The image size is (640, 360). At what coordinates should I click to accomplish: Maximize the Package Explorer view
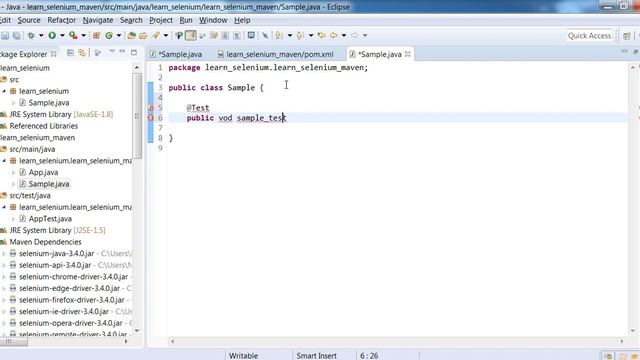133,53
